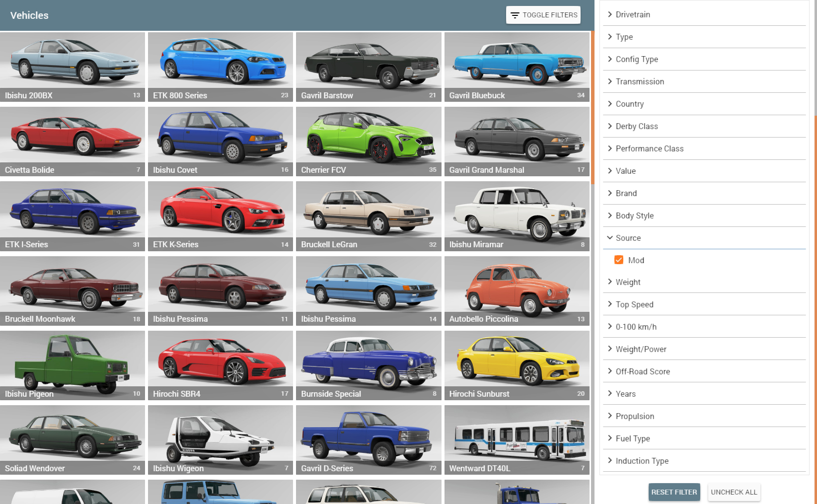Click the Toggle Filters button
This screenshot has width=817, height=504.
point(543,15)
